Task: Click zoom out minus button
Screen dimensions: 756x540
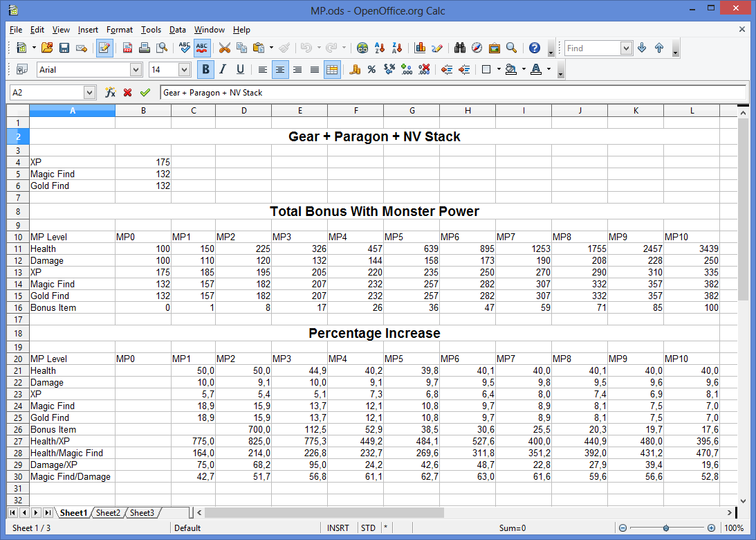Action: [623, 528]
